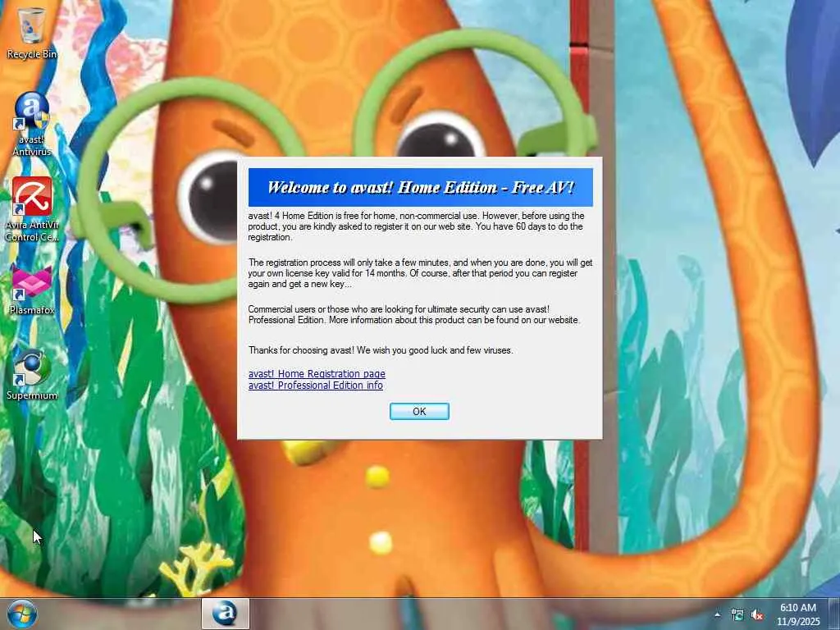Click the paragraph starting 'avast! 4 Home Edition'
This screenshot has width=840, height=630.
[x=416, y=226]
